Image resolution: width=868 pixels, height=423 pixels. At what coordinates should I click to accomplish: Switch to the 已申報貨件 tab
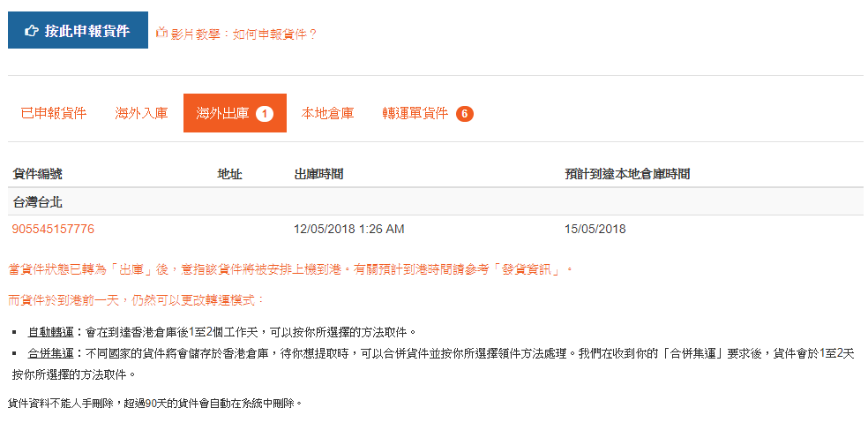pyautogui.click(x=54, y=113)
